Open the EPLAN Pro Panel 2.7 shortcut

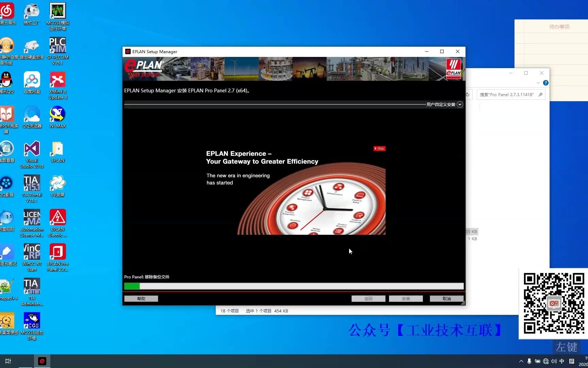click(x=58, y=252)
